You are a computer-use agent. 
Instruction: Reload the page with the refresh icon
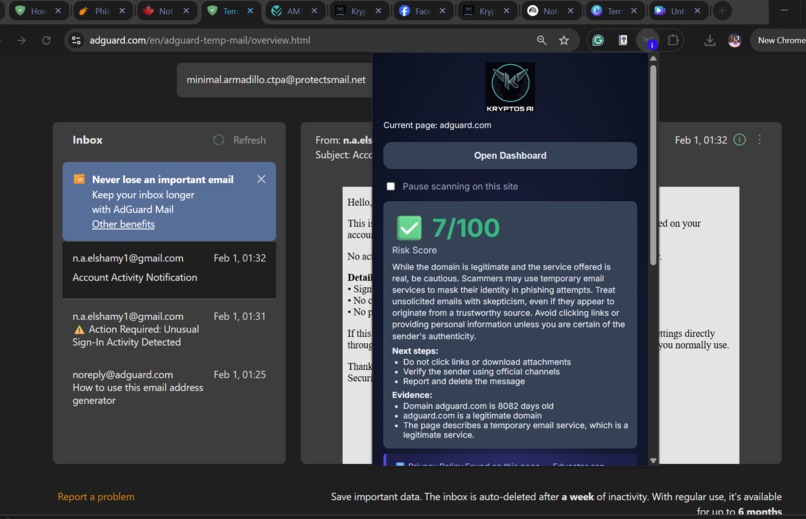(46, 40)
